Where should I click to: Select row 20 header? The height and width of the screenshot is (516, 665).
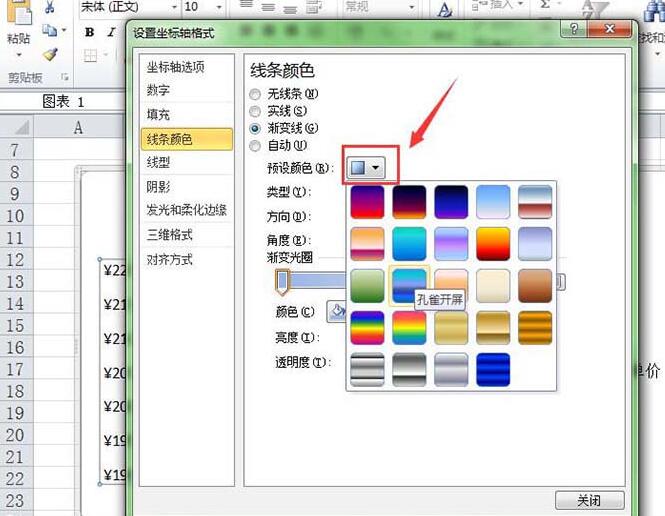coord(15,435)
